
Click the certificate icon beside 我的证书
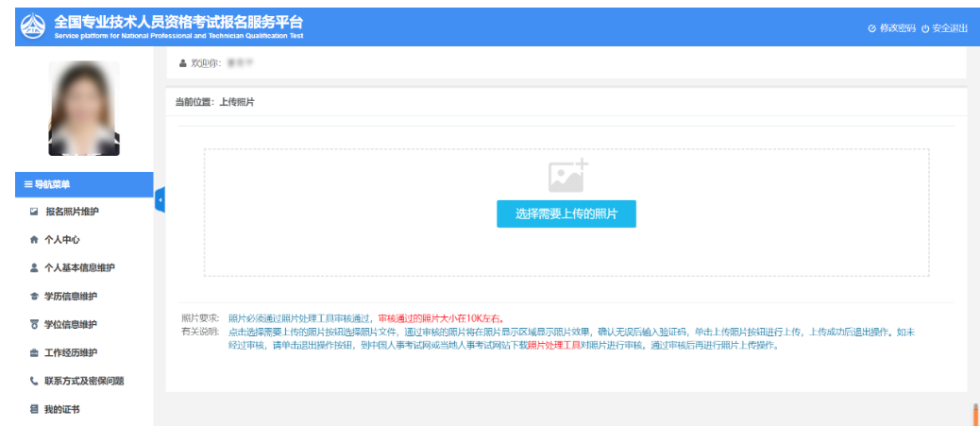[34, 409]
